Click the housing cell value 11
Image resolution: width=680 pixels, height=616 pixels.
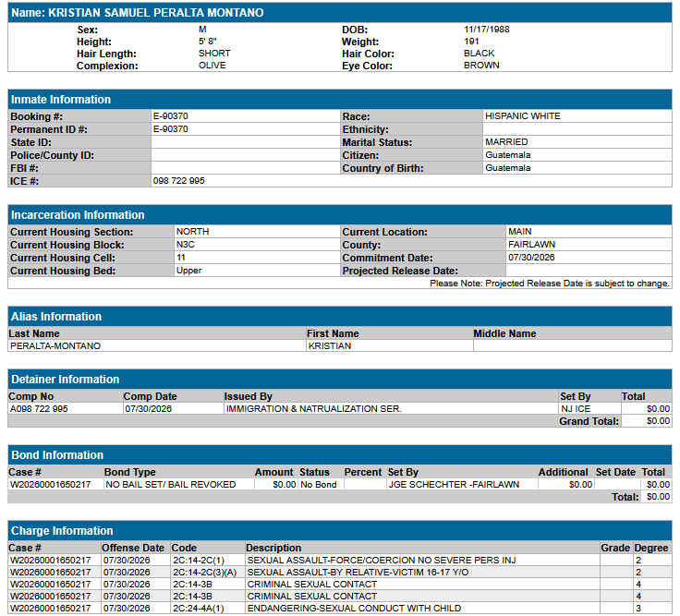coord(181,258)
